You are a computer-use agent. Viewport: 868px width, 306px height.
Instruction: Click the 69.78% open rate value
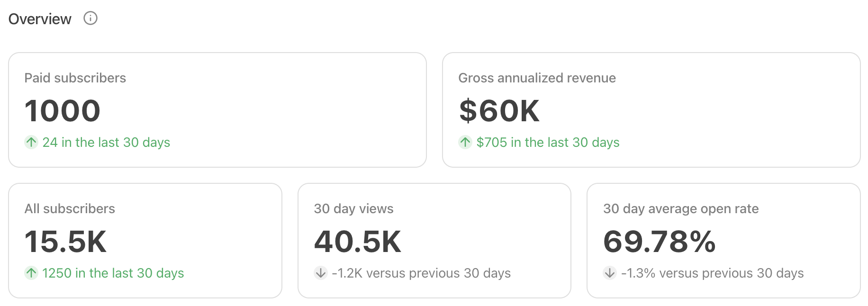click(x=660, y=242)
